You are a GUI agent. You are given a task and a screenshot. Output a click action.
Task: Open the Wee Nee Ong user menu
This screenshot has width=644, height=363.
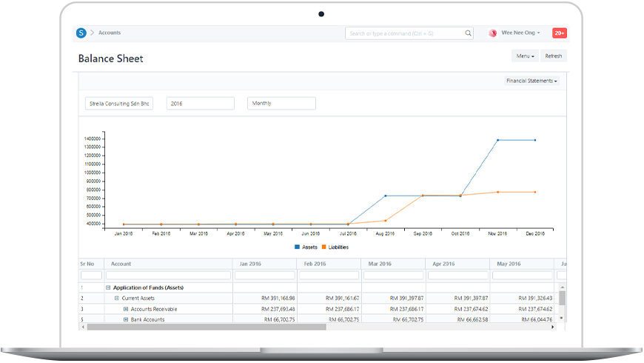521,33
